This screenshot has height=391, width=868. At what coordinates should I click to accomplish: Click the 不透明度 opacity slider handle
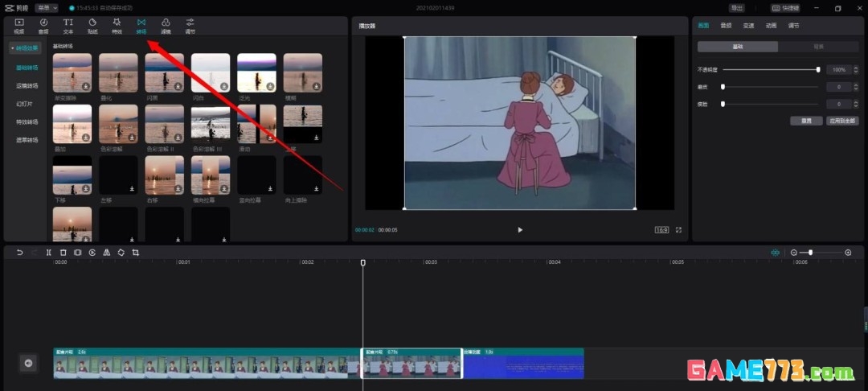818,70
